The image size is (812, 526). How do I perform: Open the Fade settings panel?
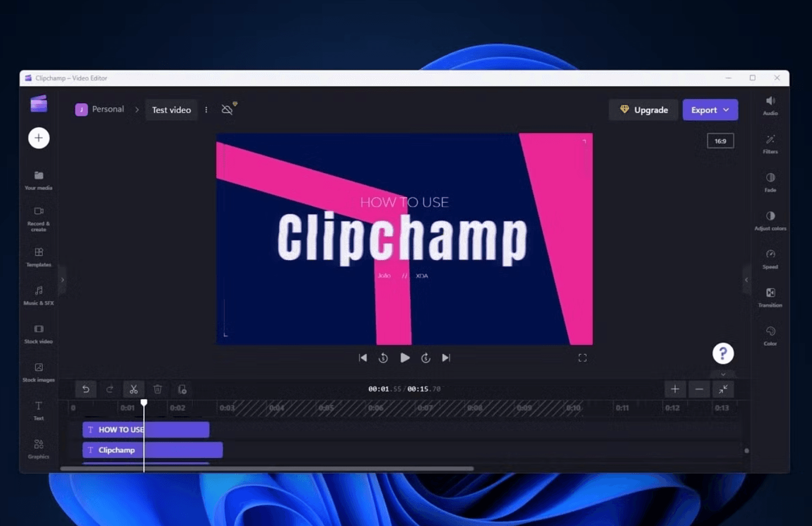pos(770,183)
